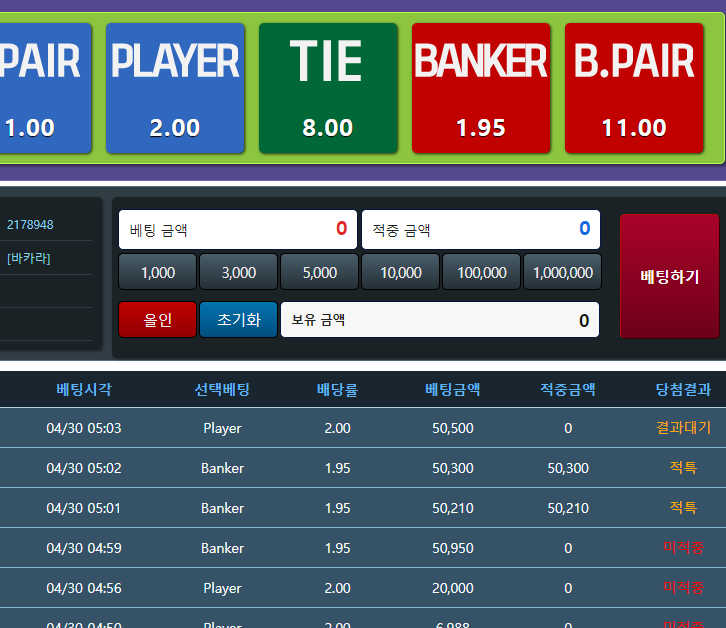Image resolution: width=726 pixels, height=628 pixels.
Task: Choose the green TIE bet tile
Action: (327, 88)
